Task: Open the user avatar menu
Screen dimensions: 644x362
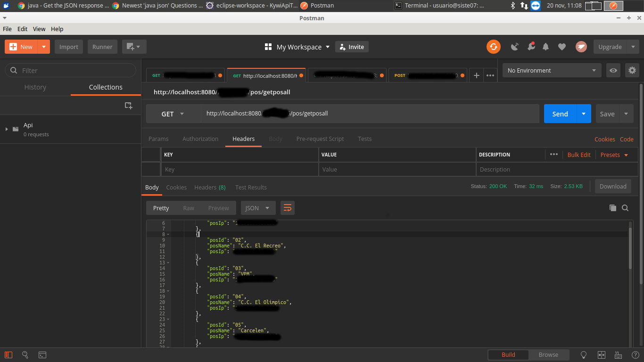Action: click(581, 47)
